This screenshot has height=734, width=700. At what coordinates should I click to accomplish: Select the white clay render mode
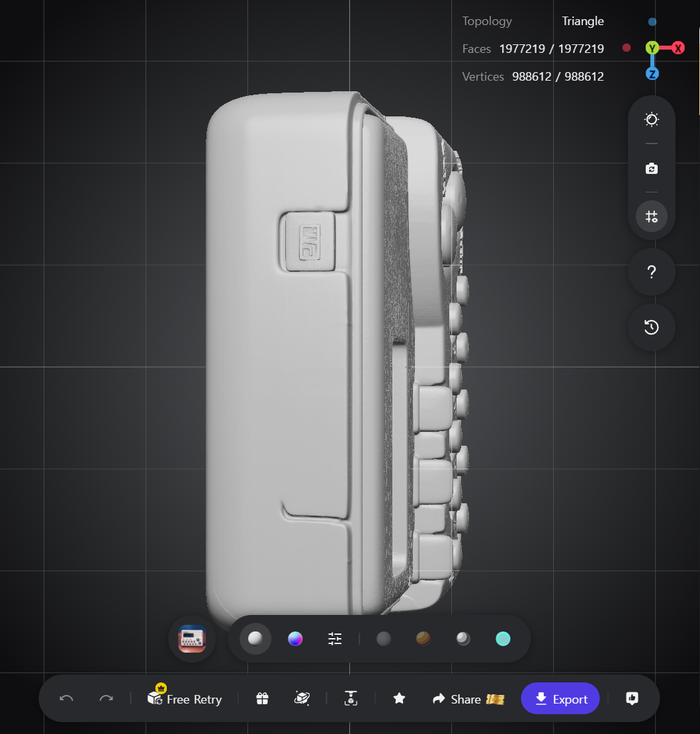pos(255,639)
